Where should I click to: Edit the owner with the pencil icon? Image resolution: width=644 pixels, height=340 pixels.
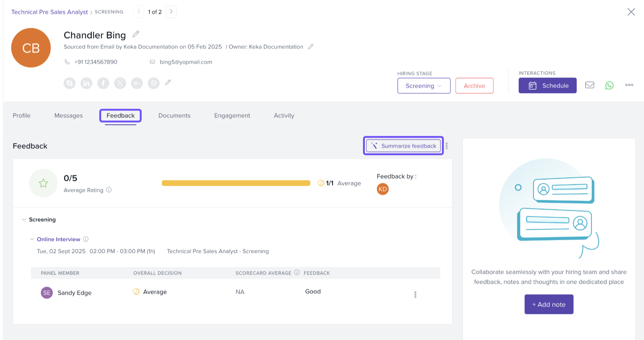point(311,47)
